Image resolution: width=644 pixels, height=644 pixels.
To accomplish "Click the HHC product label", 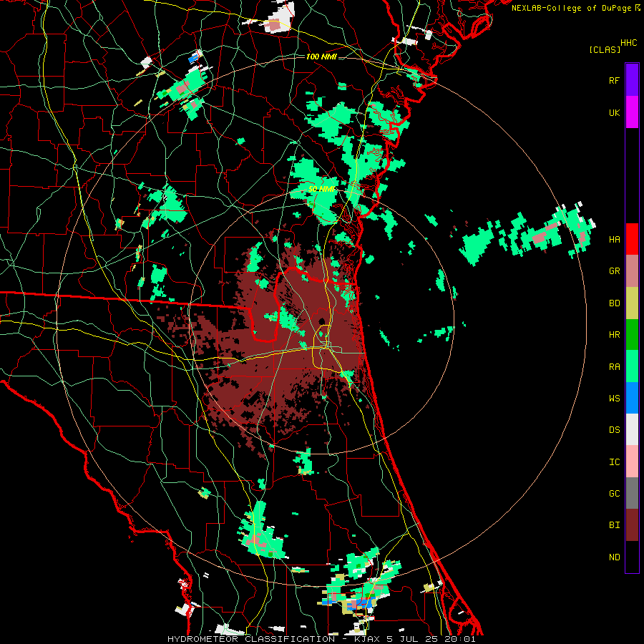I will tap(629, 43).
